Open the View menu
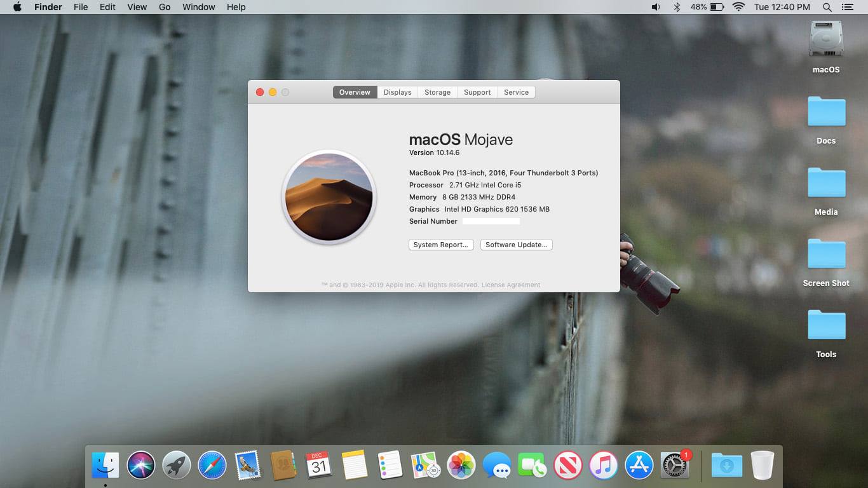The image size is (868, 488). [137, 7]
